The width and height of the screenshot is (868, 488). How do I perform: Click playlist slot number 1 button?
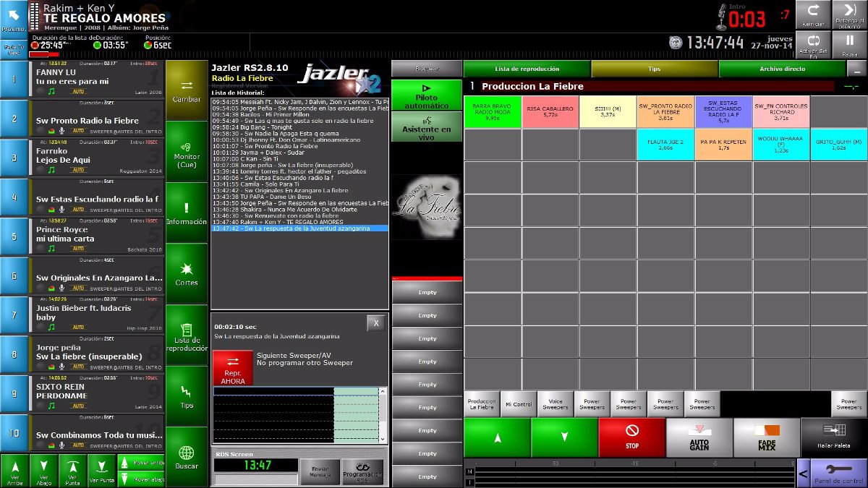[x=14, y=80]
